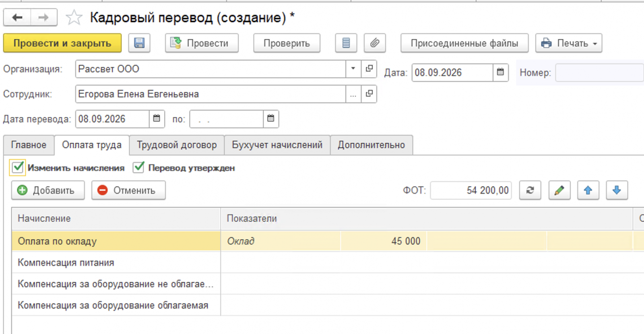Open the Трудовой договор tab
This screenshot has height=334, width=644.
pyautogui.click(x=177, y=145)
